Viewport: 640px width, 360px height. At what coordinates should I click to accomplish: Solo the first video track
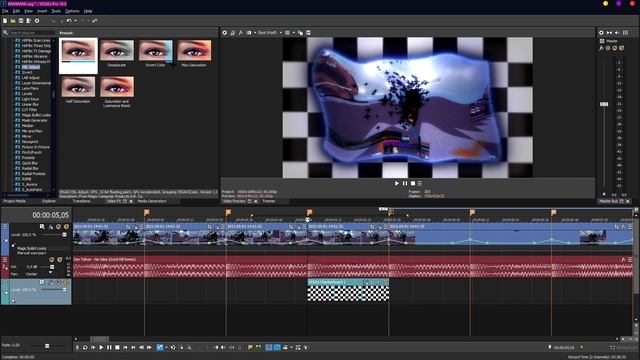point(67,227)
